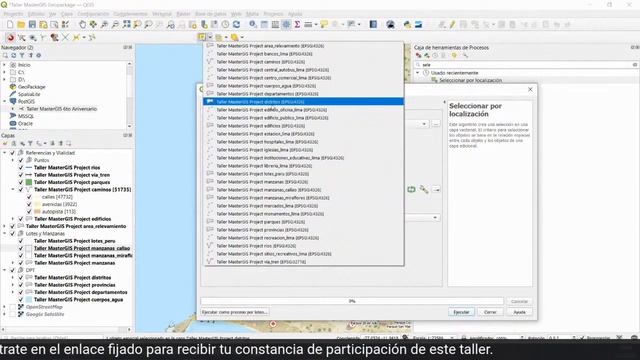Open the Select Features tool dropdown arrow

(210, 37)
